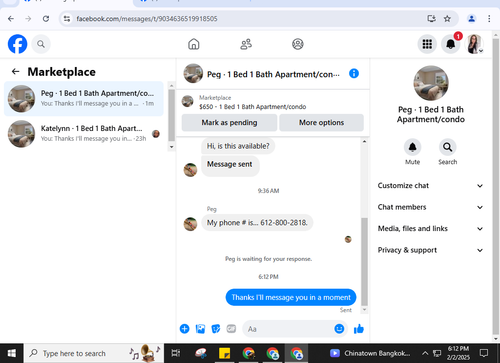Select the phone number message bubble
500x363 pixels.
pos(257,223)
